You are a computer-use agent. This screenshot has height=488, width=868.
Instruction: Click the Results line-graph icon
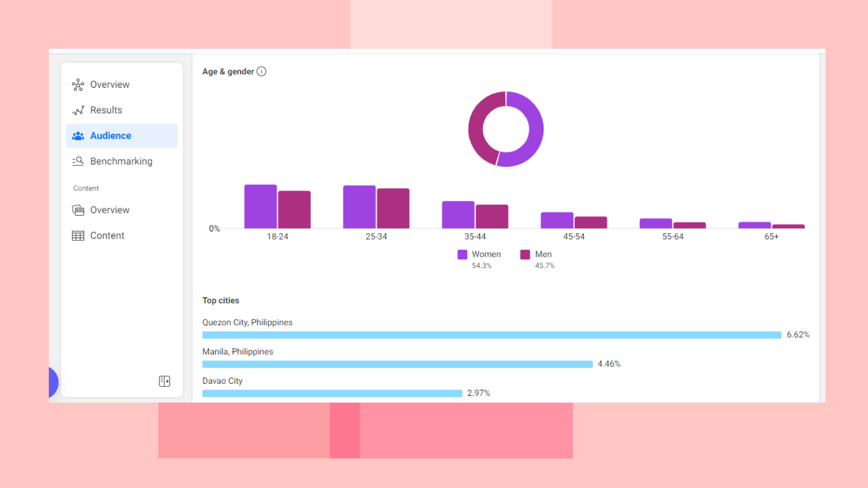point(78,110)
